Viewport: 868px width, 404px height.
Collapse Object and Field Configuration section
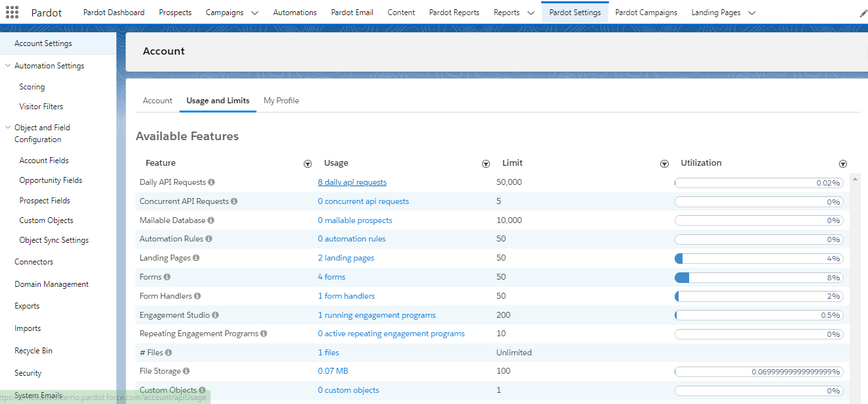pos(8,128)
